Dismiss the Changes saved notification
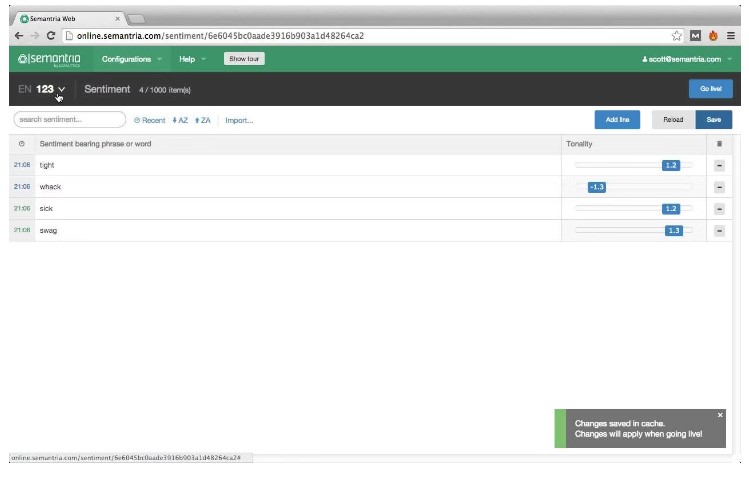Screen dimensions: 749x482 pyautogui.click(x=720, y=415)
